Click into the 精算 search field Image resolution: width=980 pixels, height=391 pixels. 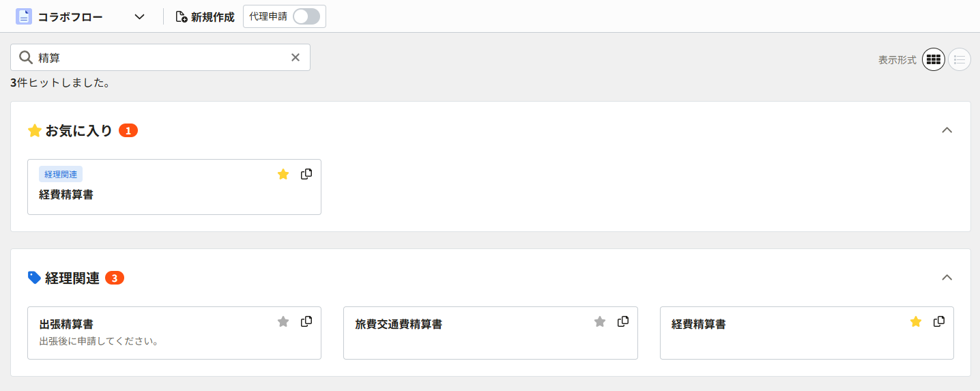pyautogui.click(x=160, y=57)
